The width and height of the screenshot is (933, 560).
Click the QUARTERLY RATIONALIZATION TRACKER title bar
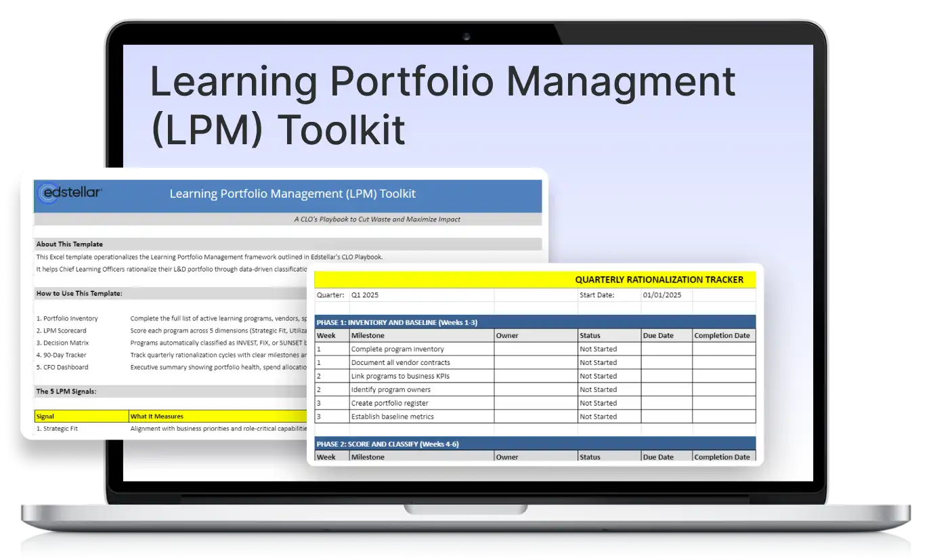659,279
